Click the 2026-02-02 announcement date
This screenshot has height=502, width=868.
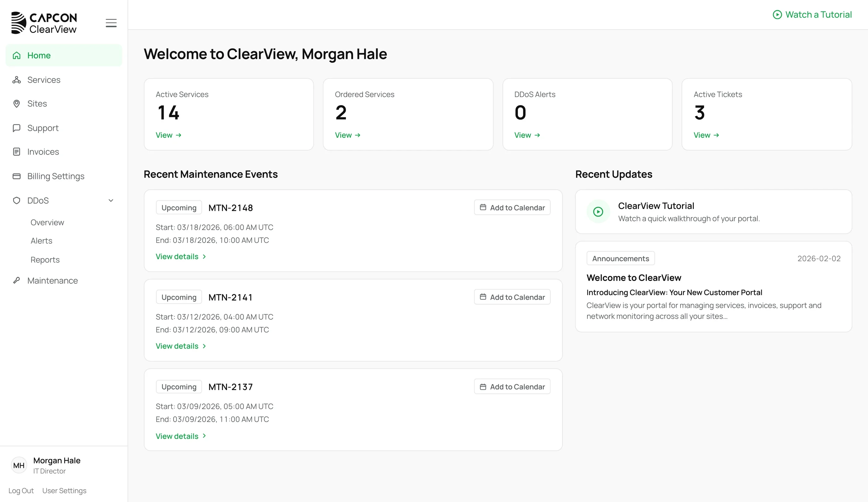819,258
